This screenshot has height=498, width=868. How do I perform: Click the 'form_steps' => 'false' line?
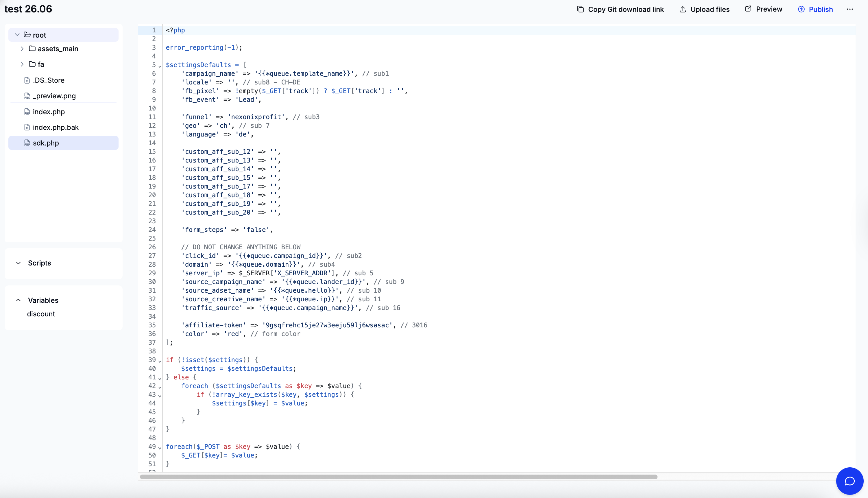coord(227,230)
